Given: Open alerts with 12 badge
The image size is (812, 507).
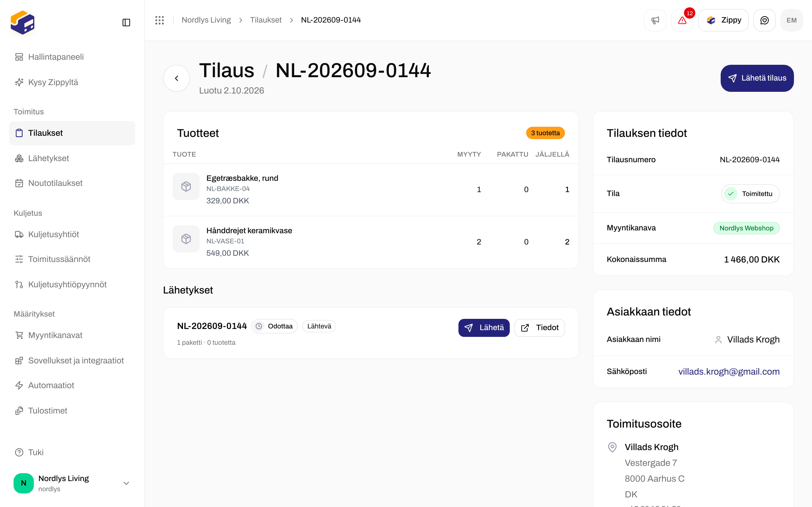Looking at the screenshot, I should click(682, 20).
